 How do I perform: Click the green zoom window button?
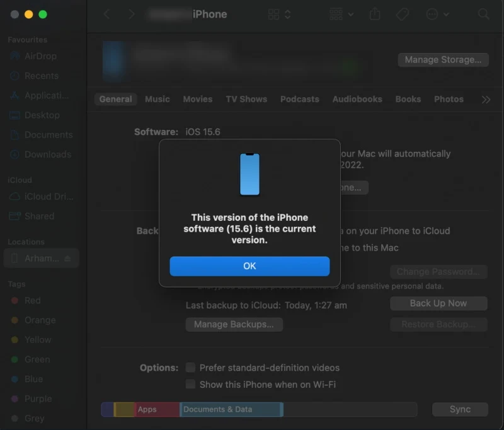(43, 15)
